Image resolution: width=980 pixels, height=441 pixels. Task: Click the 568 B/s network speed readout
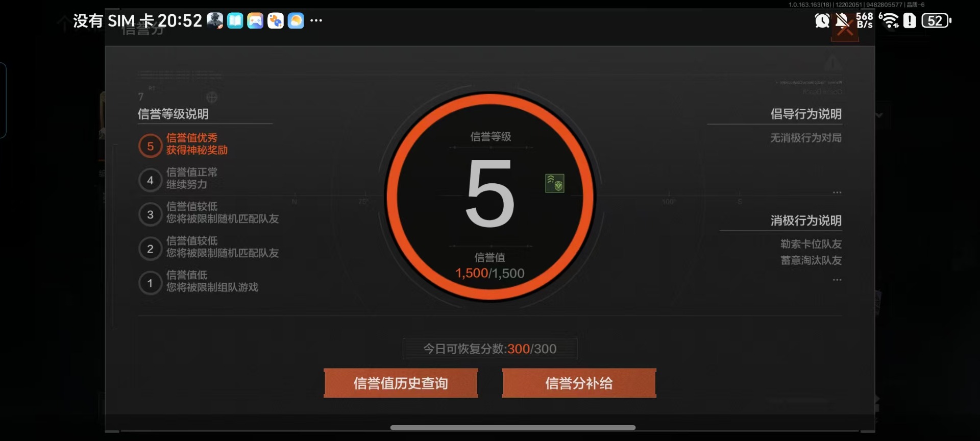point(865,20)
